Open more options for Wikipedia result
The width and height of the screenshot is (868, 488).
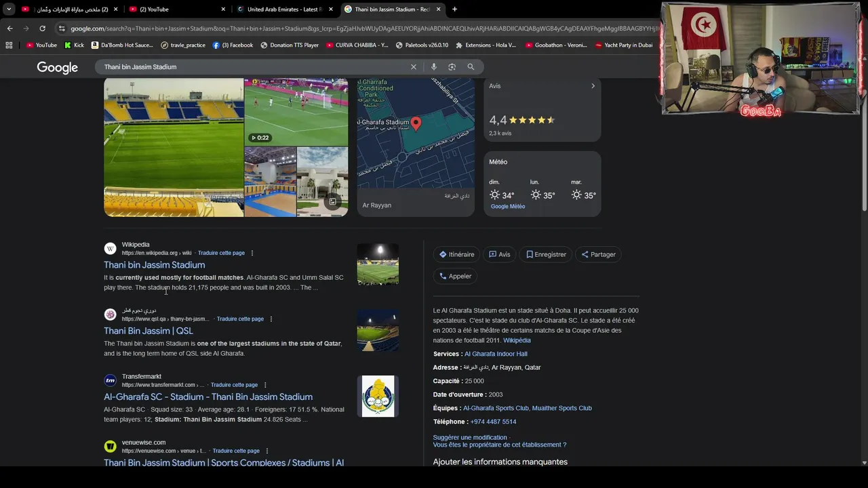pyautogui.click(x=252, y=253)
